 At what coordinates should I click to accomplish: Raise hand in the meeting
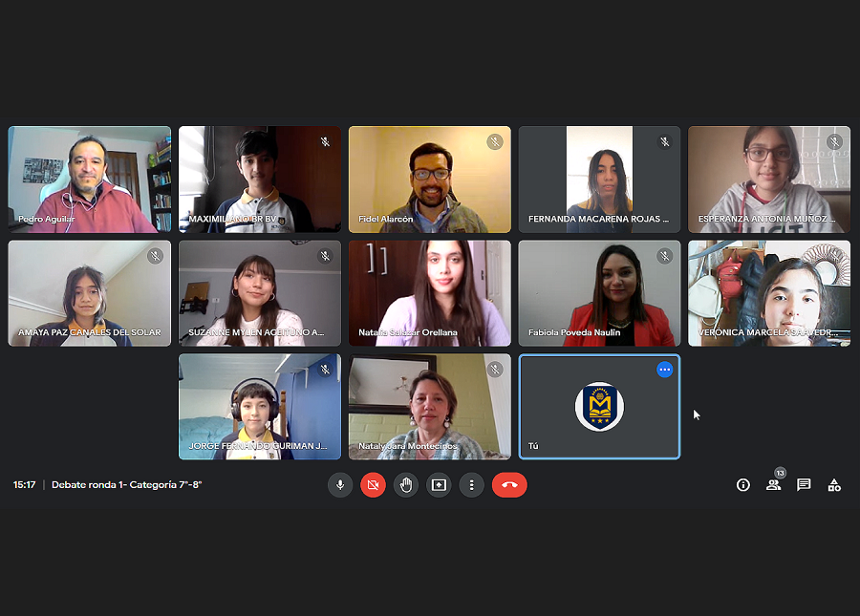click(406, 485)
